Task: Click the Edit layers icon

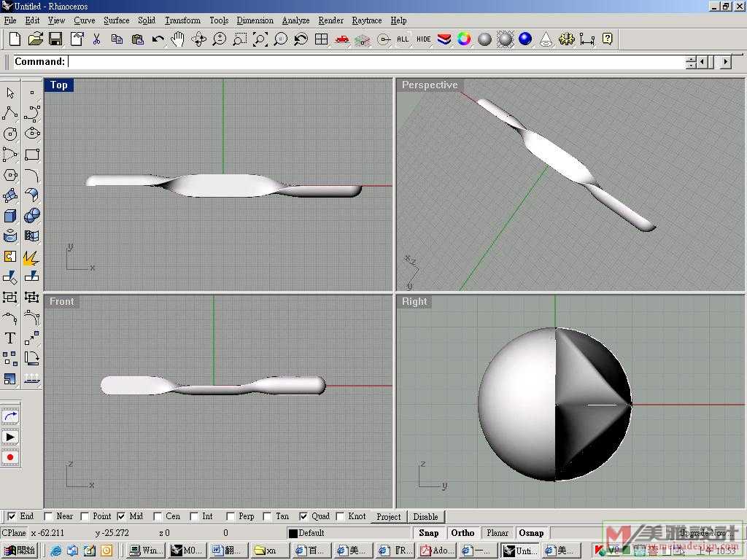Action: coord(444,39)
